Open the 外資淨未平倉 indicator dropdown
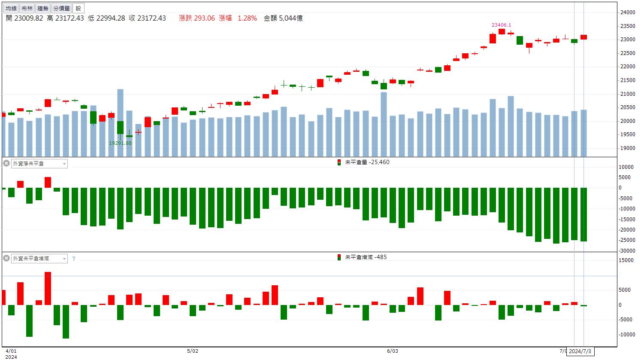 (39, 164)
